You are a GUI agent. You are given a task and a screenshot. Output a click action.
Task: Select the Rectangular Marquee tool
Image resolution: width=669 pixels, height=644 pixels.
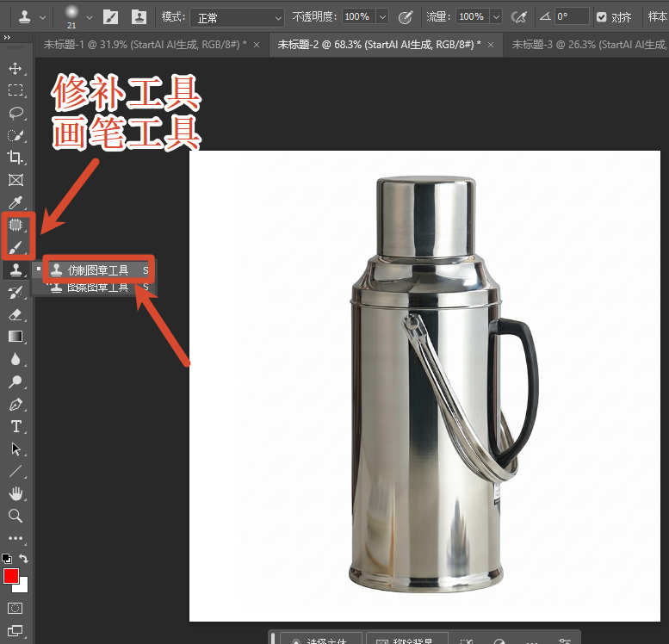15,90
